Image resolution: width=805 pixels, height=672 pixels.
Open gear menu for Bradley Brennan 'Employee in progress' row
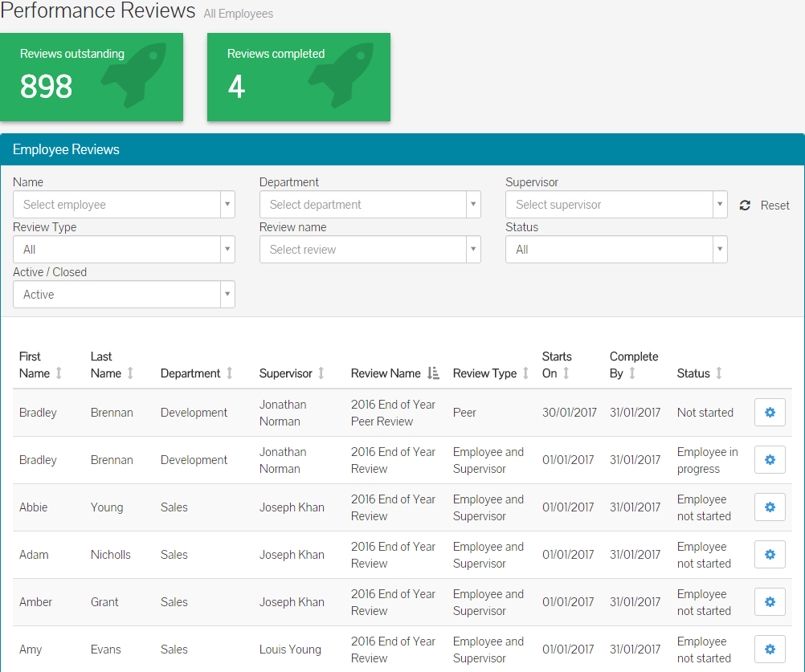pos(770,459)
